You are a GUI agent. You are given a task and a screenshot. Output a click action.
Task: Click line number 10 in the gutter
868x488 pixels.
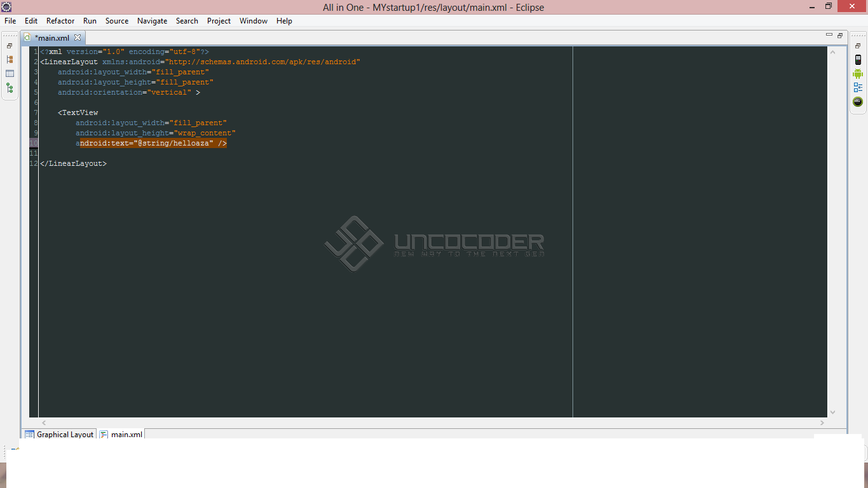pyautogui.click(x=34, y=144)
